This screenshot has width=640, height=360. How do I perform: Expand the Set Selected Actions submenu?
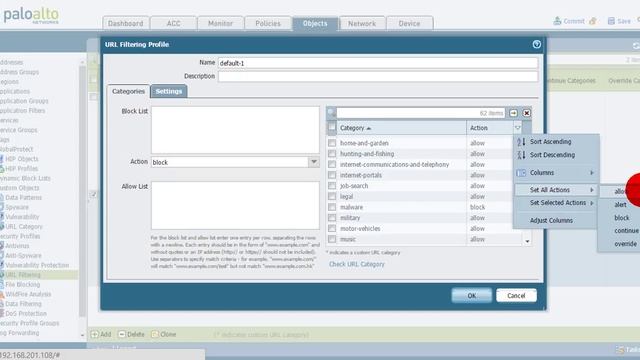[556, 203]
